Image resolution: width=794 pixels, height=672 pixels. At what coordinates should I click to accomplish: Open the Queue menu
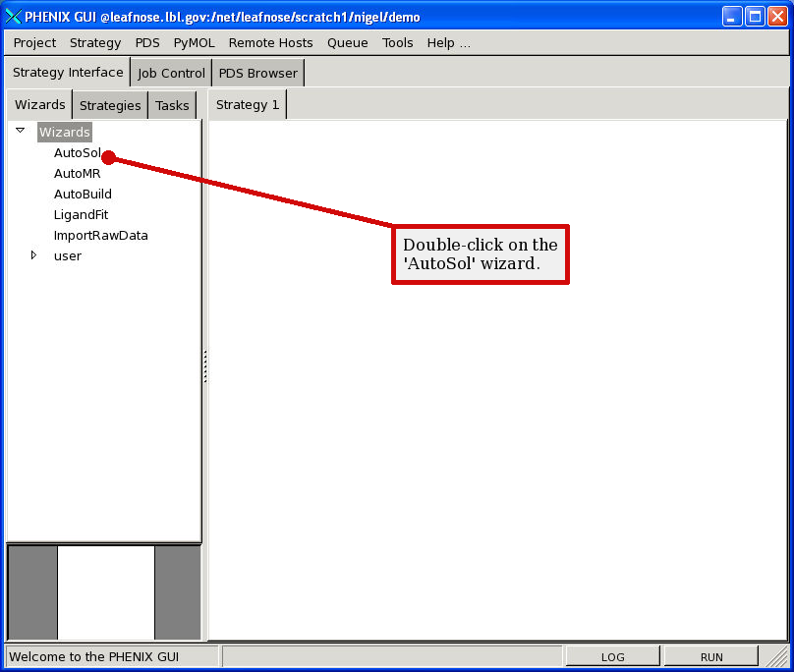(x=347, y=43)
